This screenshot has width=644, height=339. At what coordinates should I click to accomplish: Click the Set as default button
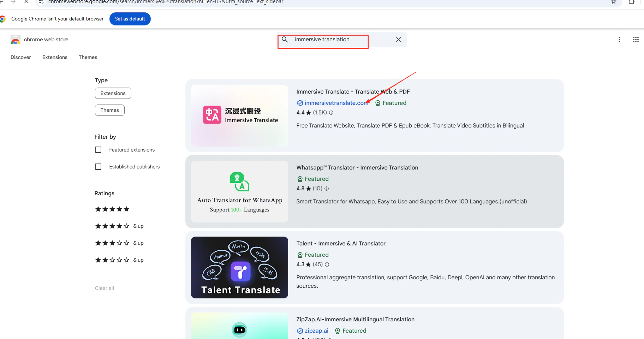(130, 19)
